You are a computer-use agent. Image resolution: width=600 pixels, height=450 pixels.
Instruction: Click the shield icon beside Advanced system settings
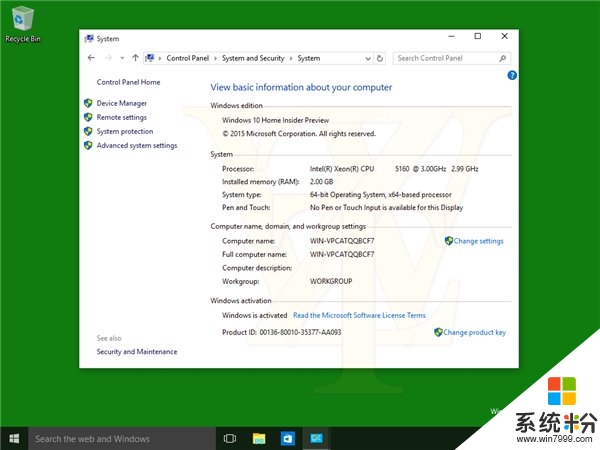coord(88,145)
